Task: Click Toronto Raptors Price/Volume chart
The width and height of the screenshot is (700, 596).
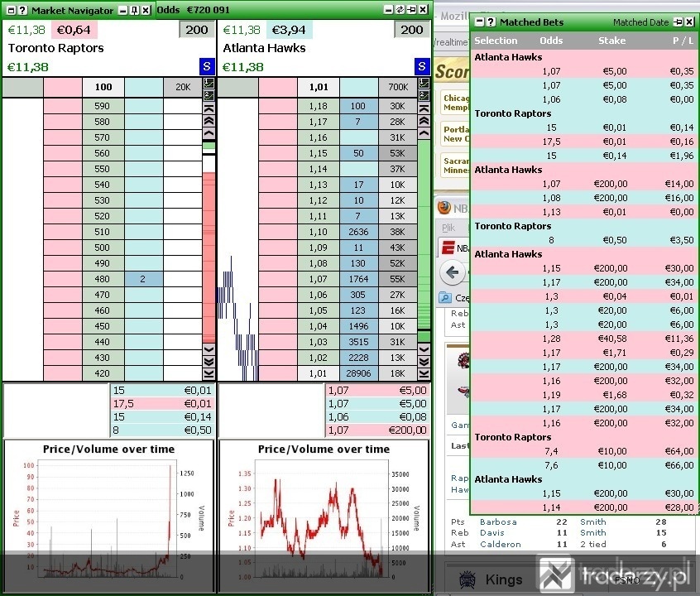Action: tap(108, 517)
